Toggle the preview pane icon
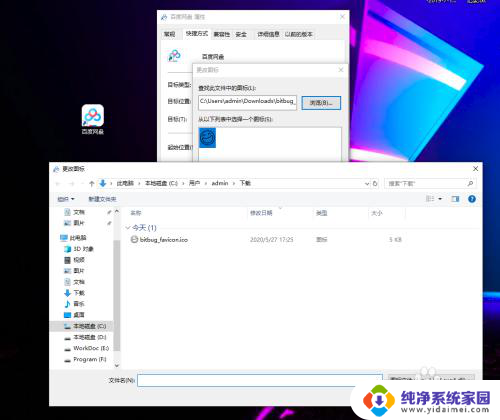 (455, 199)
